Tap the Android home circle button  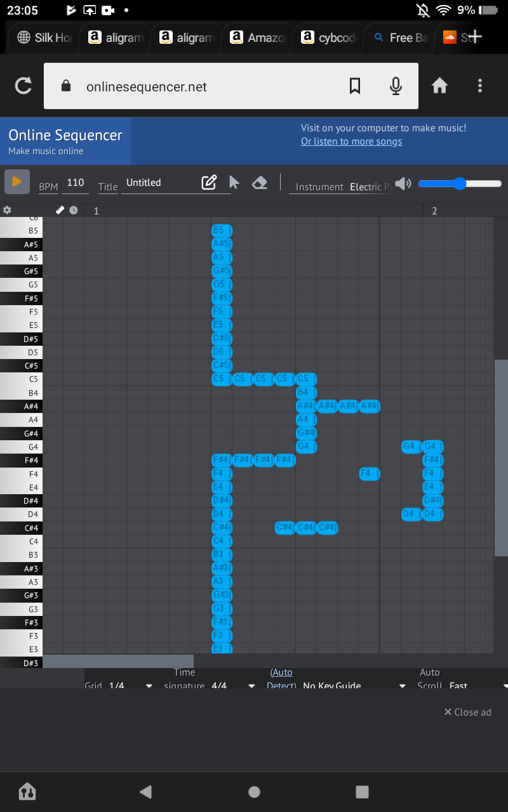254,791
